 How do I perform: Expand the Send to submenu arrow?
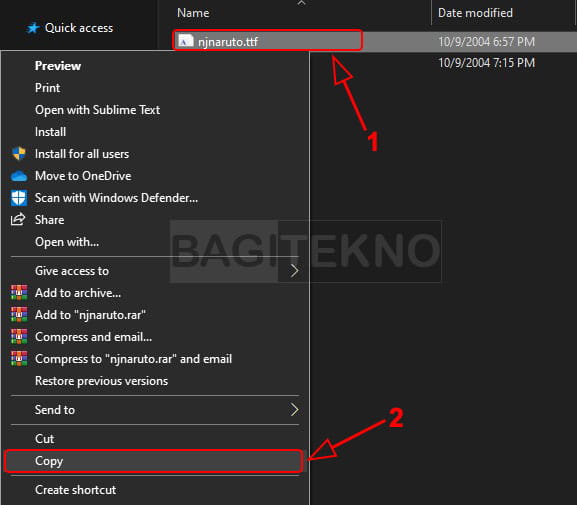294,409
